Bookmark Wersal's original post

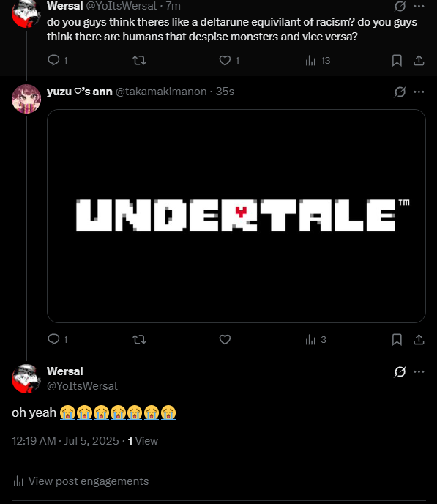397,60
